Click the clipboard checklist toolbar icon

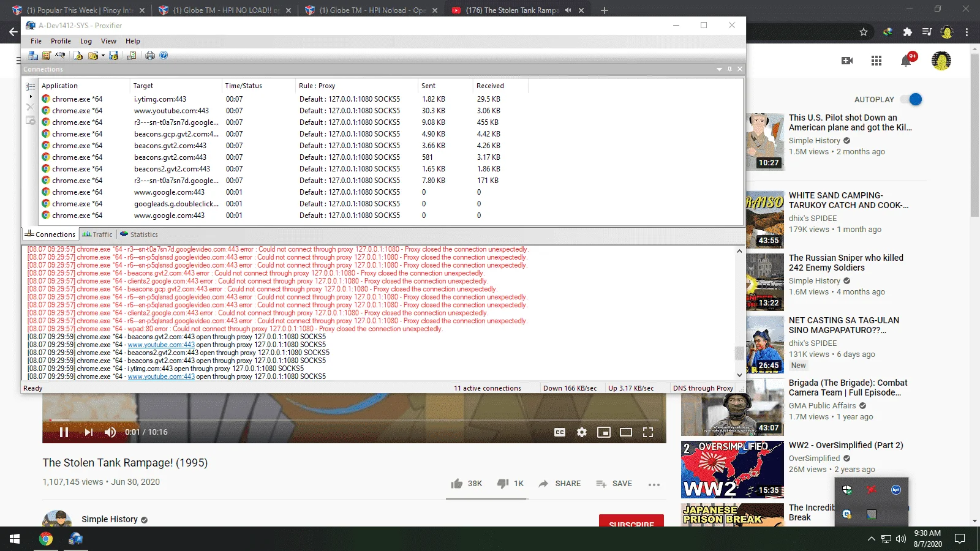(x=132, y=56)
